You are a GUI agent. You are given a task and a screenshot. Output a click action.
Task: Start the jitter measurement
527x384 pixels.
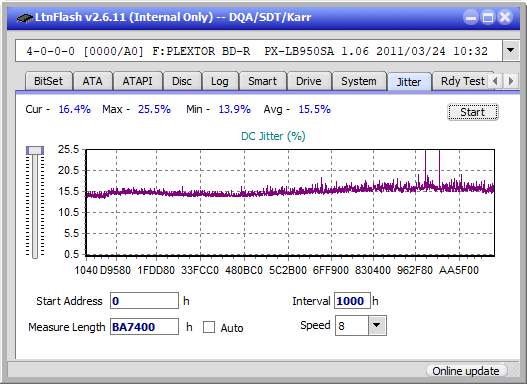click(473, 112)
